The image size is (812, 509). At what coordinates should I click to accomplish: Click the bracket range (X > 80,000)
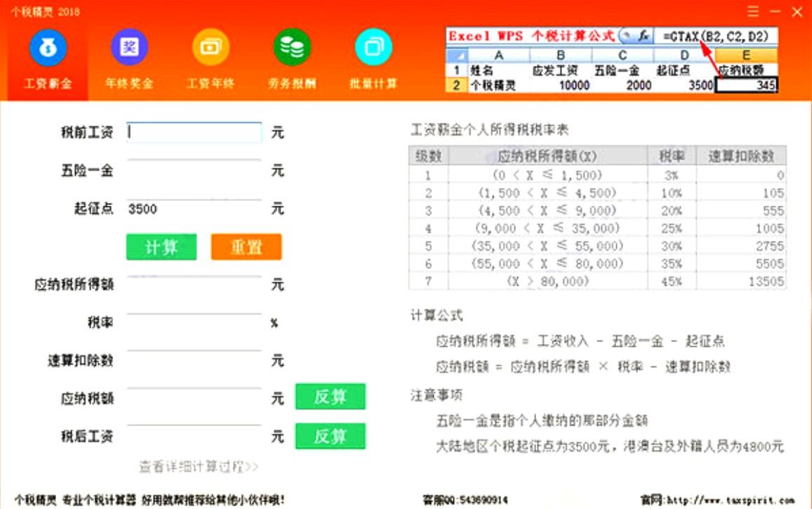(x=548, y=281)
